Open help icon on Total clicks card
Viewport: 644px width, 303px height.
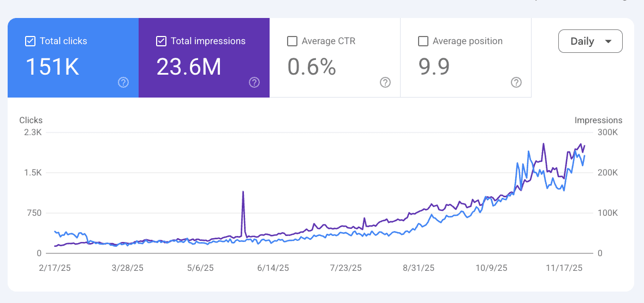pos(123,82)
